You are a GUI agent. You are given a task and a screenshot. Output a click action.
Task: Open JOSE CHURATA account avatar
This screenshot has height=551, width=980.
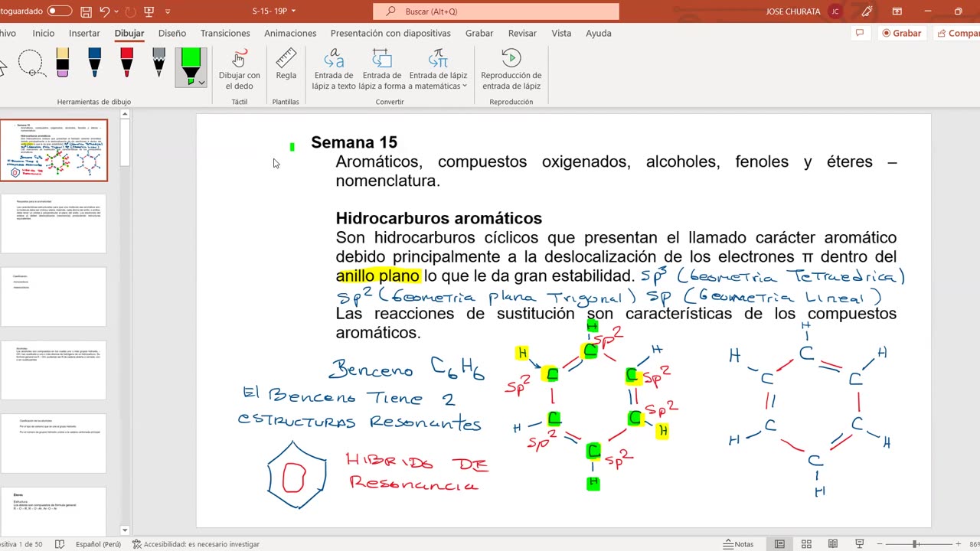coord(835,11)
